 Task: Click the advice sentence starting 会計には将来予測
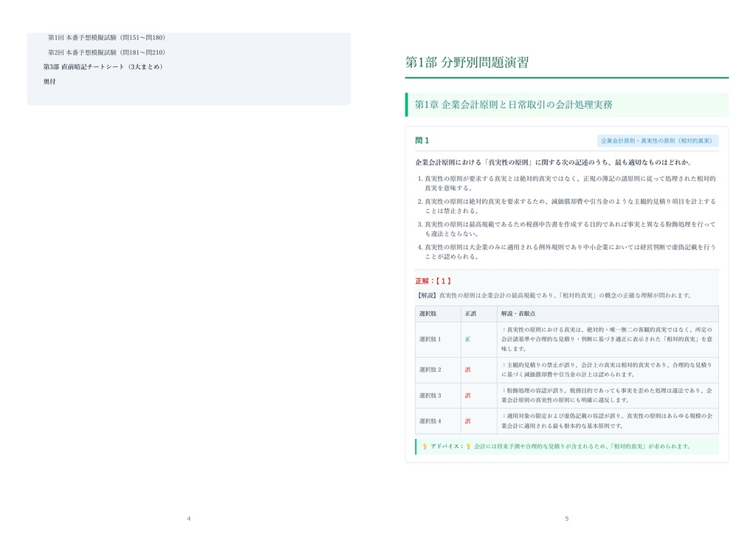(x=583, y=447)
